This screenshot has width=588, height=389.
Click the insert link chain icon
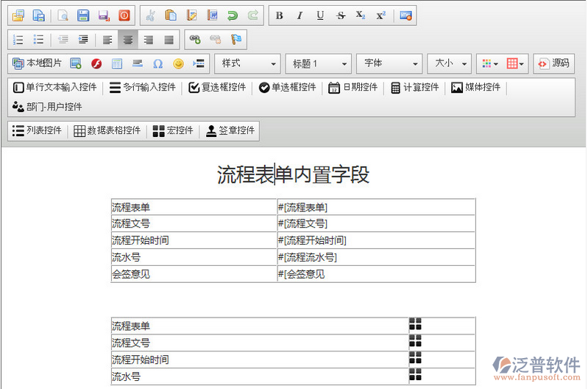(195, 40)
